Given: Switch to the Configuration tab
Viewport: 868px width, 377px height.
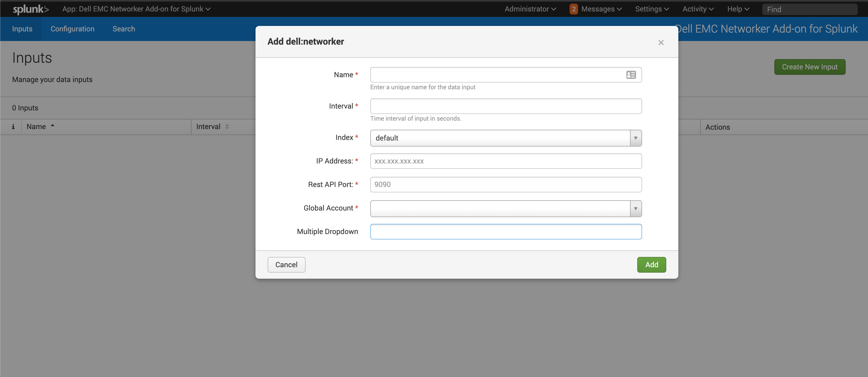Looking at the screenshot, I should (72, 29).
